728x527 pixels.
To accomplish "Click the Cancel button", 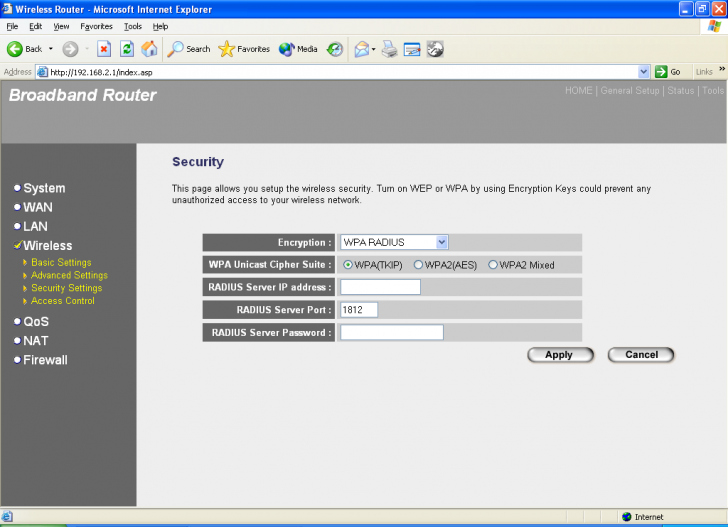I will 641,355.
